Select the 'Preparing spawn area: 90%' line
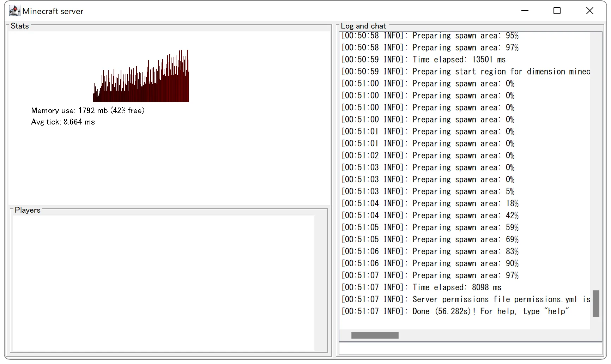The image size is (611, 364). click(x=430, y=263)
